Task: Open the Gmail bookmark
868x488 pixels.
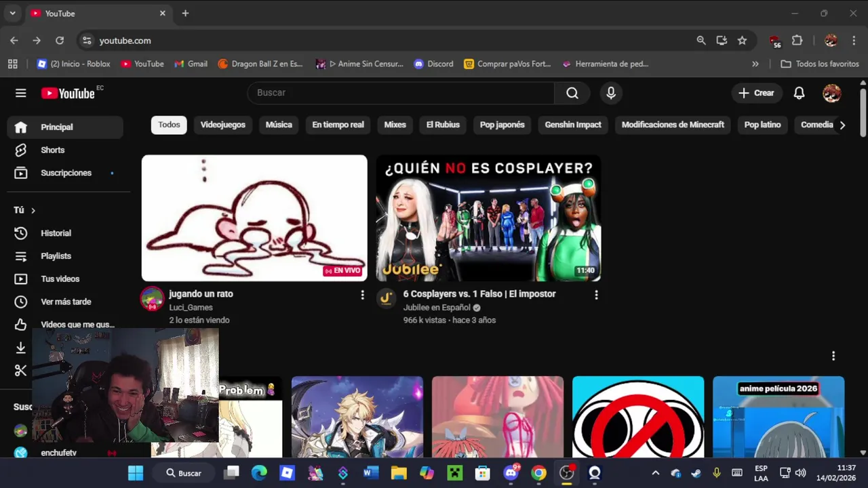Action: (x=191, y=64)
